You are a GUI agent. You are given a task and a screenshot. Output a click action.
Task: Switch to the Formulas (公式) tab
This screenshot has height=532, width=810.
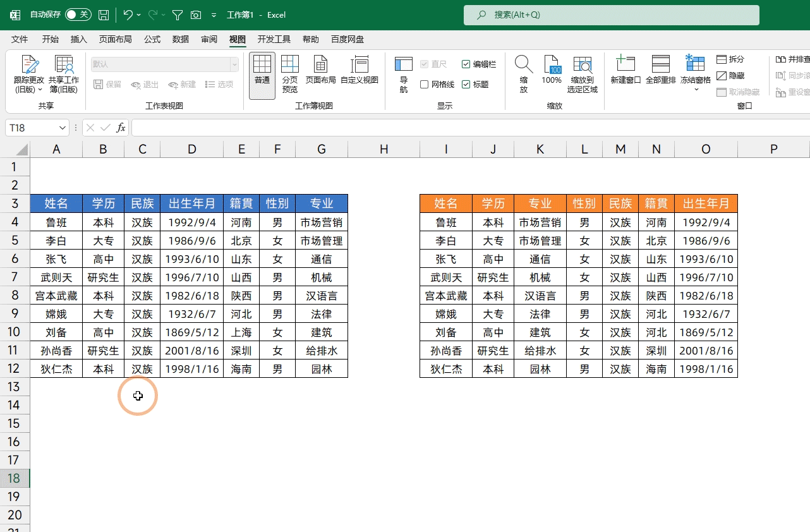[152, 39]
